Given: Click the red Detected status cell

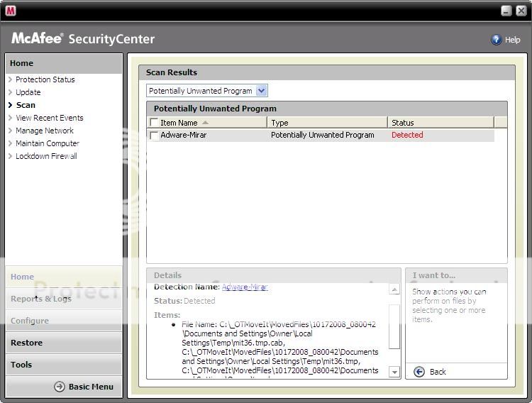Looking at the screenshot, I should click(407, 135).
